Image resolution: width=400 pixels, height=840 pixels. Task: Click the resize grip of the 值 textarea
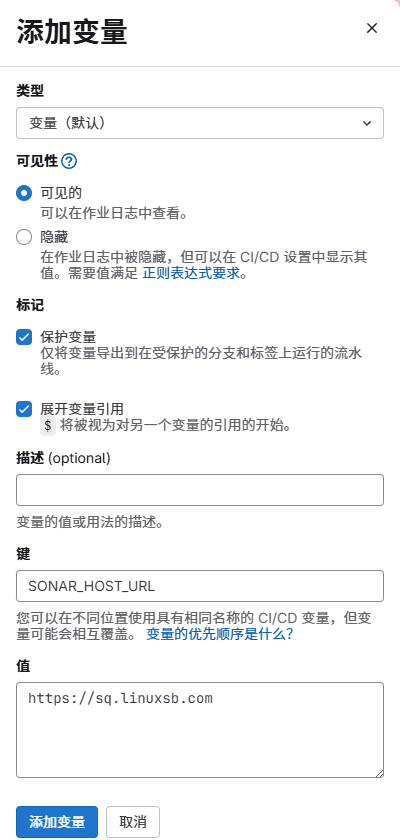tap(379, 773)
